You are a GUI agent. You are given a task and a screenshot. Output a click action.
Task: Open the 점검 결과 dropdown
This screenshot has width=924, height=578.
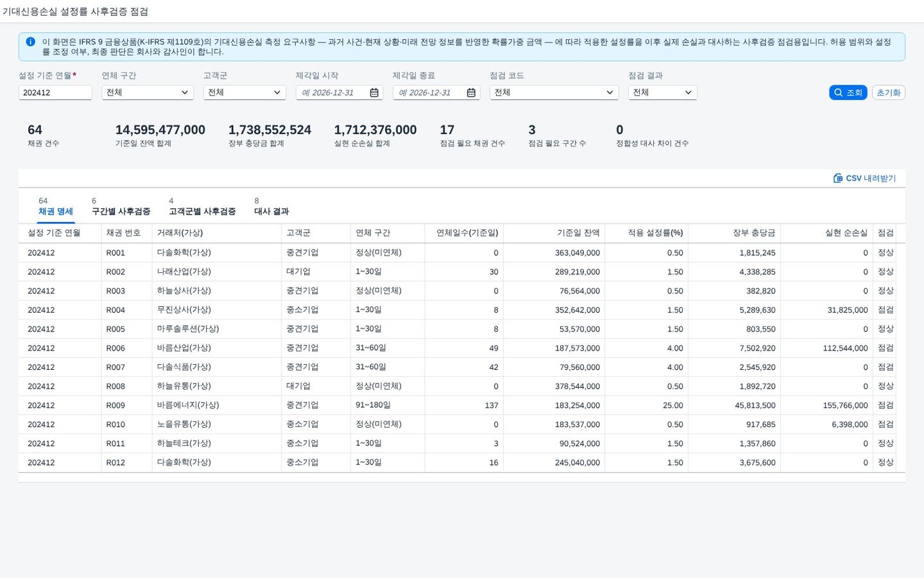click(x=662, y=92)
